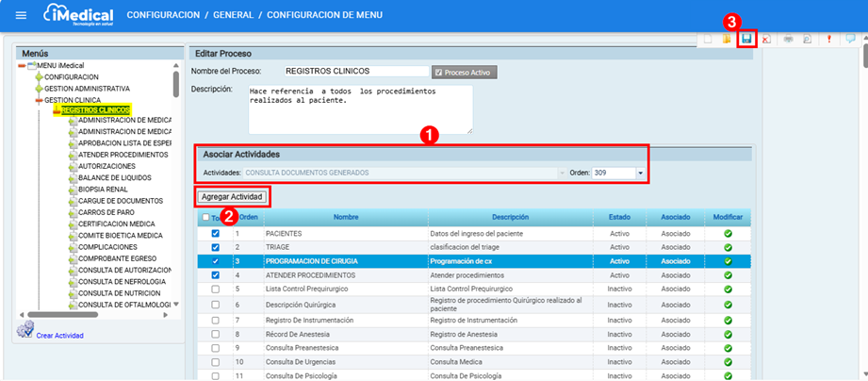Click the red exclamation alert icon

coord(829,39)
